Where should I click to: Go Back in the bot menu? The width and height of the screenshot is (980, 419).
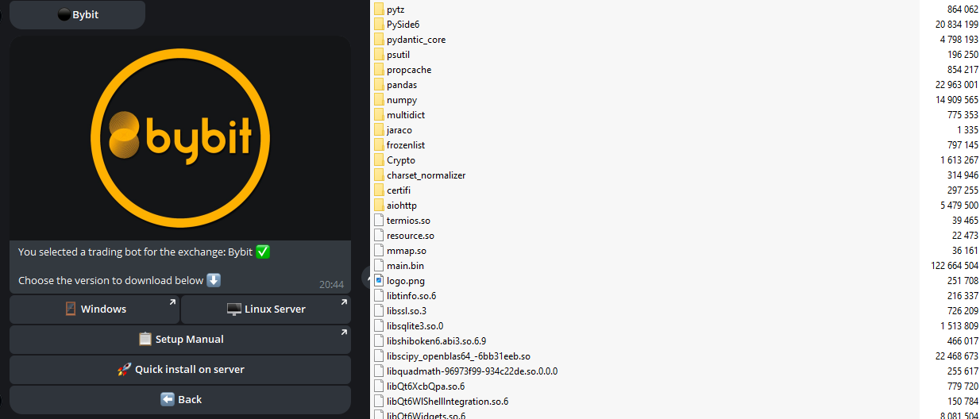(x=180, y=400)
